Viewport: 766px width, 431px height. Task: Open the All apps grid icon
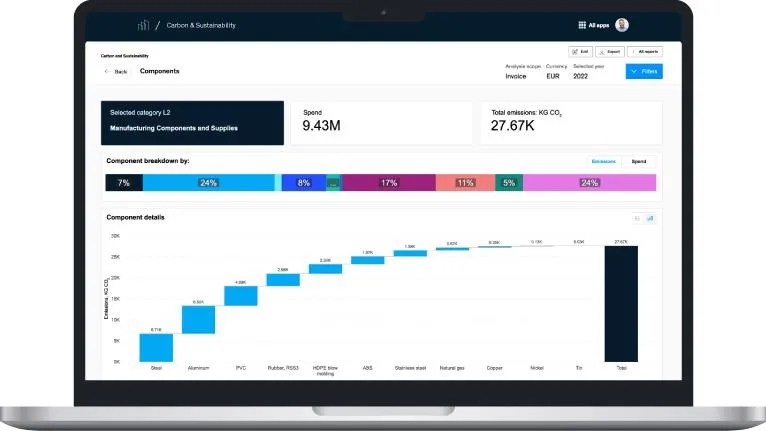[582, 25]
